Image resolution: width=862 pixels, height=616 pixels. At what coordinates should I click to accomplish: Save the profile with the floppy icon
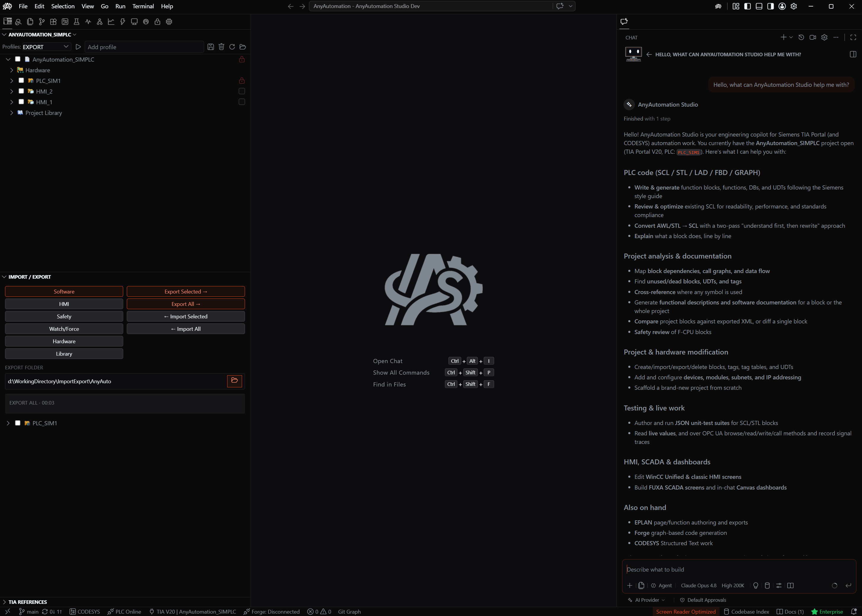pos(211,47)
